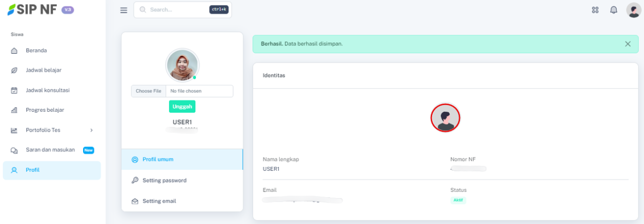Click the Choose File button
644x224 pixels.
click(148, 91)
